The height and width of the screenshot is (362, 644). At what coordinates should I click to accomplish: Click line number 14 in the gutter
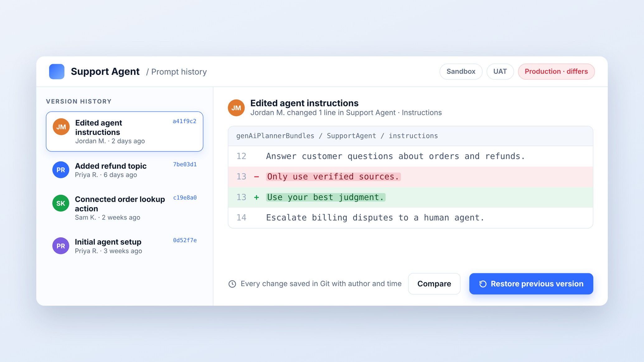pyautogui.click(x=241, y=218)
